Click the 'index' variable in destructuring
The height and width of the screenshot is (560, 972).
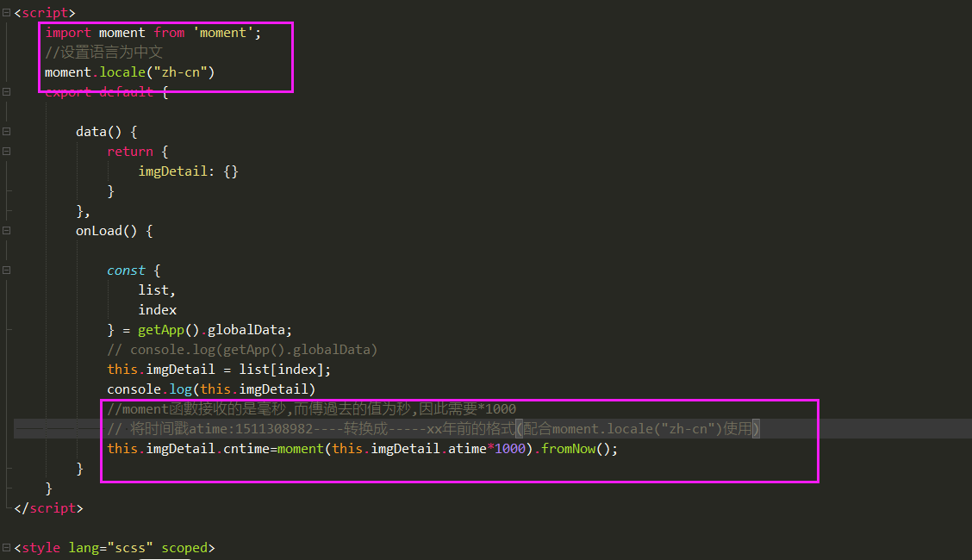[x=158, y=310]
